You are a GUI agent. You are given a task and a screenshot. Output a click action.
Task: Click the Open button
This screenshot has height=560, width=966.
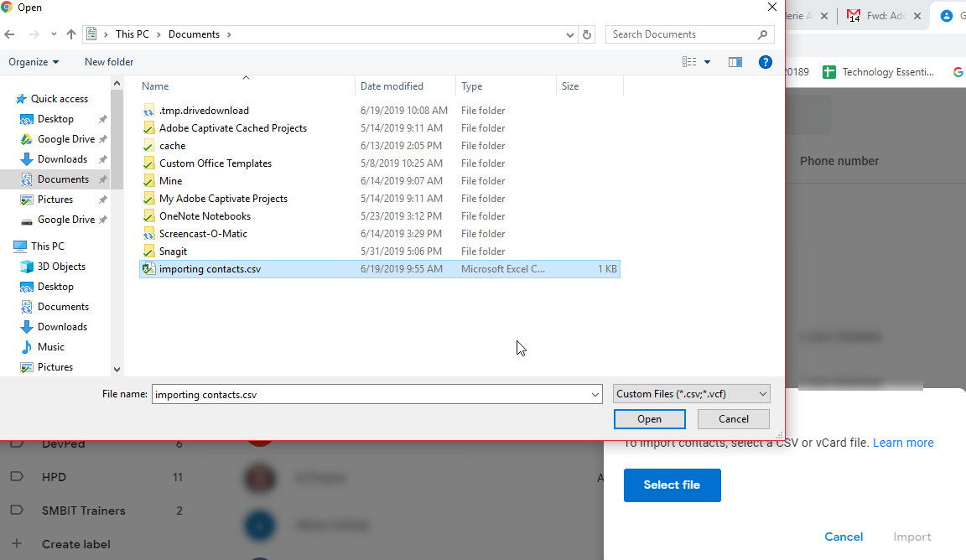point(649,418)
